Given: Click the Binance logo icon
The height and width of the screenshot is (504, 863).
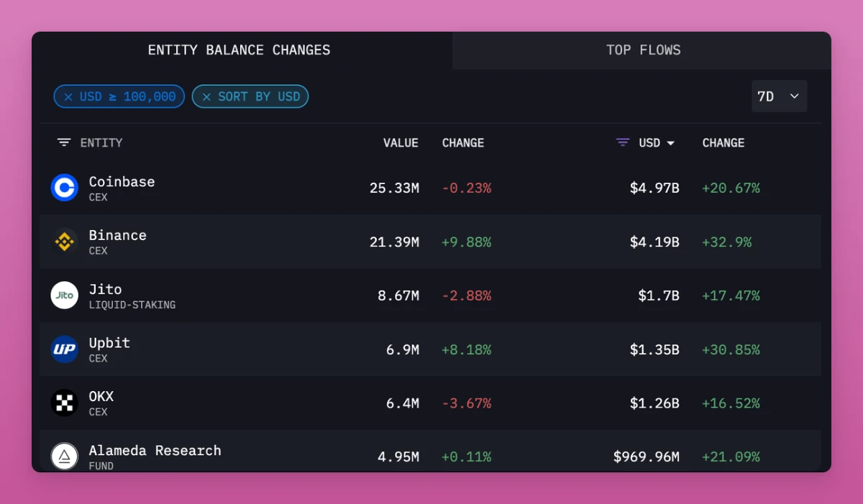Looking at the screenshot, I should point(64,242).
